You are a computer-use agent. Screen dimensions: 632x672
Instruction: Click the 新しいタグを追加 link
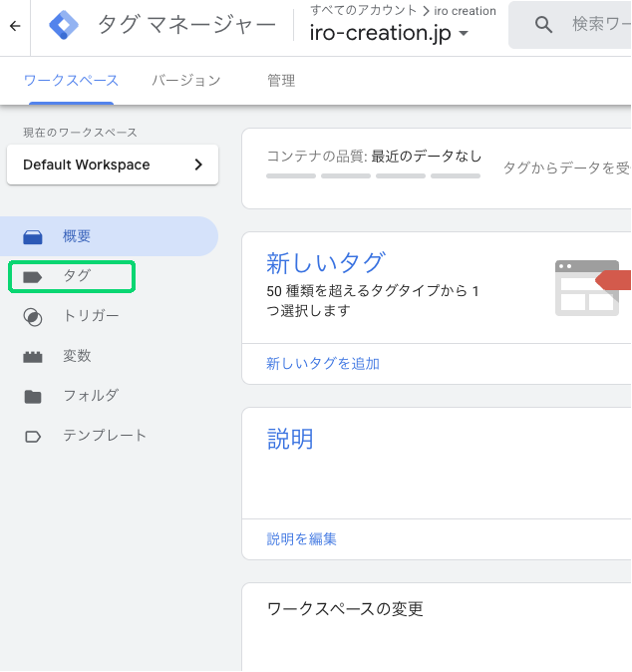tap(323, 364)
